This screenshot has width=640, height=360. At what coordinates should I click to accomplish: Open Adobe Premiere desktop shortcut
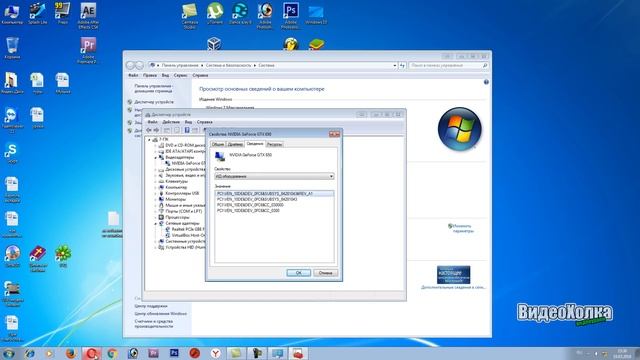coord(88,50)
